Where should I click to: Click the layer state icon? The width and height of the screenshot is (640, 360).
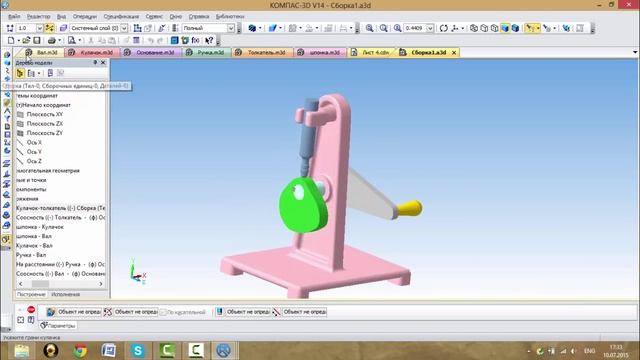pyautogui.click(x=63, y=28)
